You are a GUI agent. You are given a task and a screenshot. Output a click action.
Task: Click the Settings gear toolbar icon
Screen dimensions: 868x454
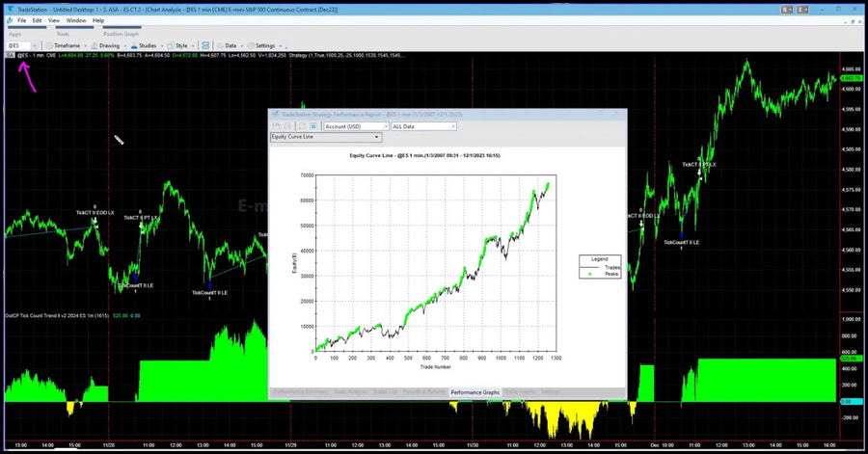[251, 45]
